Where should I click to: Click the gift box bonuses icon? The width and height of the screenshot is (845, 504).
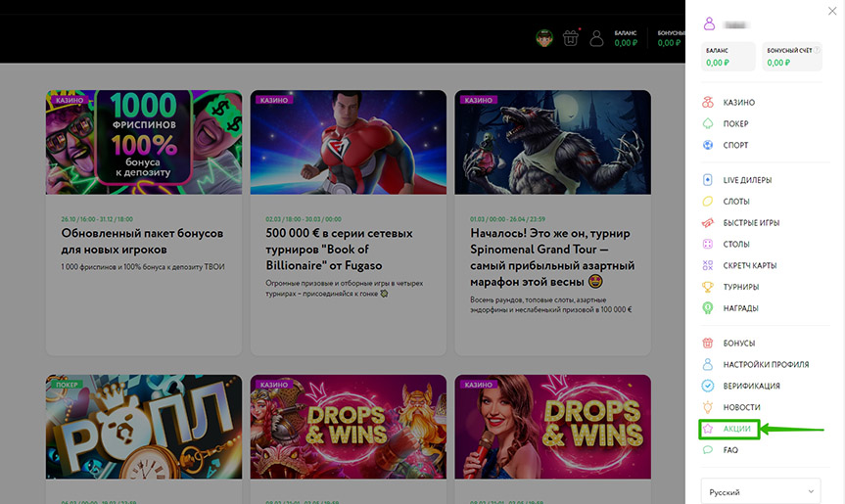click(x=708, y=344)
